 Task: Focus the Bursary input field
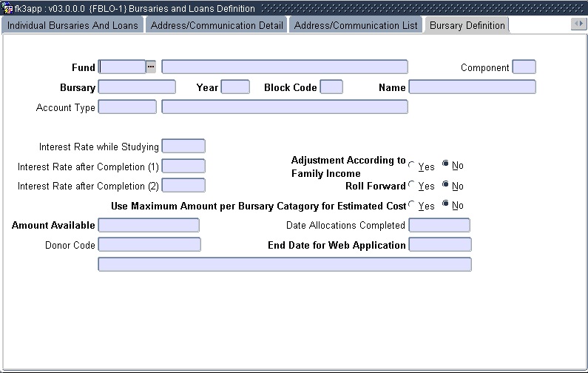pyautogui.click(x=137, y=87)
